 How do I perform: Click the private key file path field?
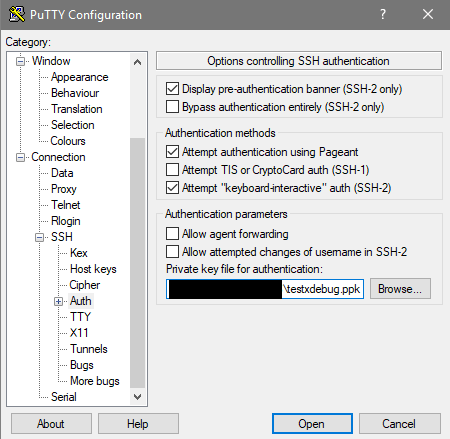(265, 289)
